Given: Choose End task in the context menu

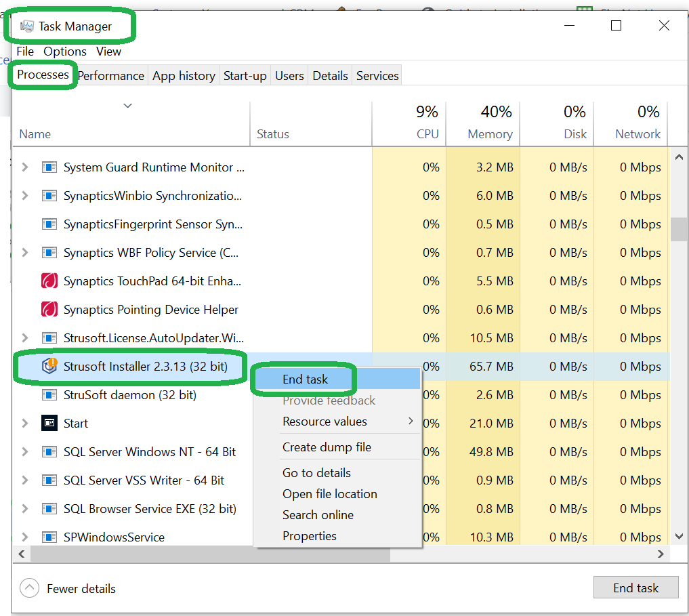Looking at the screenshot, I should 337,379.
